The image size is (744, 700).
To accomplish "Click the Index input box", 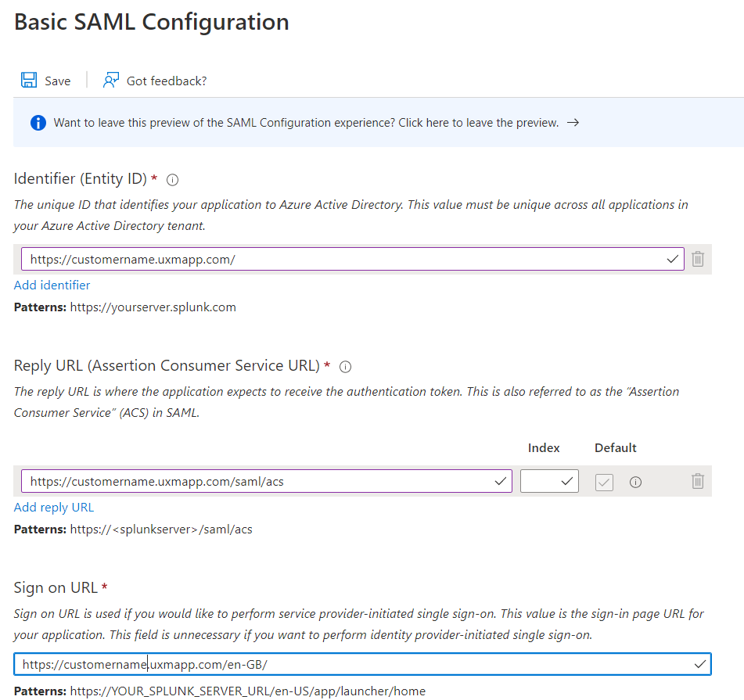I will point(541,481).
